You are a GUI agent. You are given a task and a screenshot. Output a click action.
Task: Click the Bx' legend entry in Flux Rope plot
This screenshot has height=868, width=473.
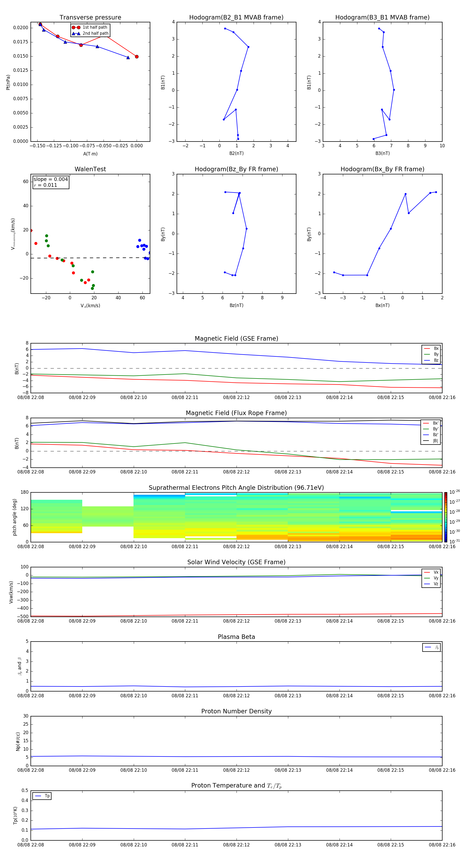click(x=431, y=423)
